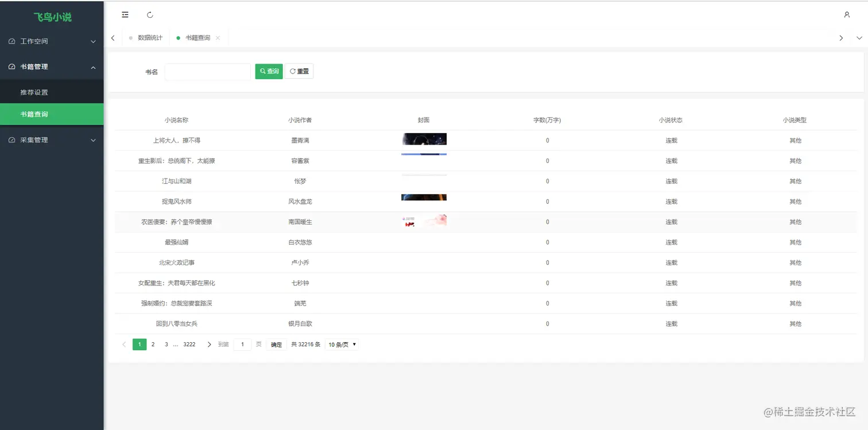The width and height of the screenshot is (868, 430).
Task: Click the 字数(万字) column header
Action: pos(547,120)
